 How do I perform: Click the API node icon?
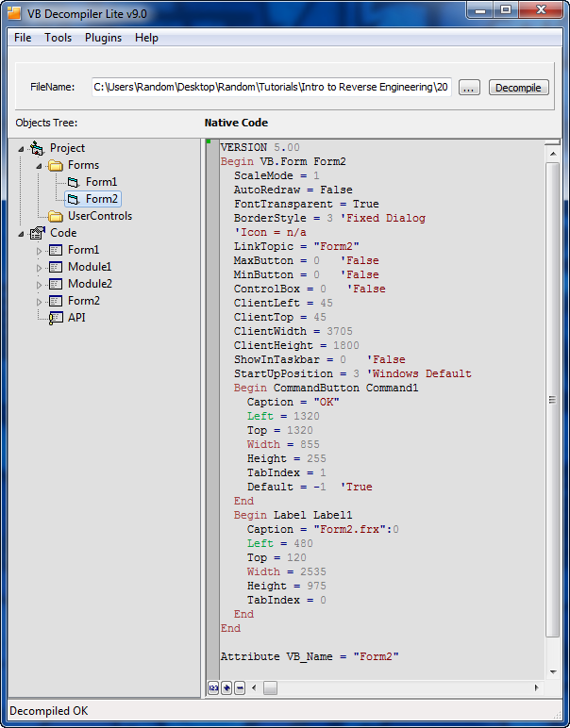click(56, 318)
